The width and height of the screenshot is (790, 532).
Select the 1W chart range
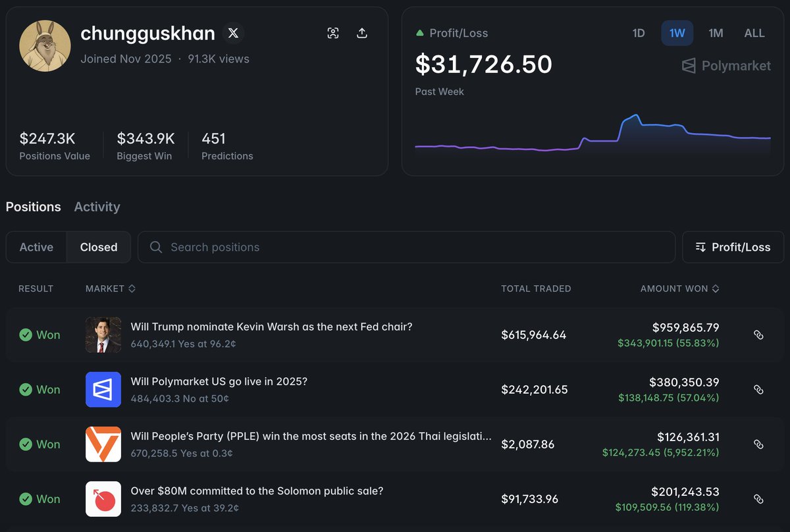click(x=677, y=33)
